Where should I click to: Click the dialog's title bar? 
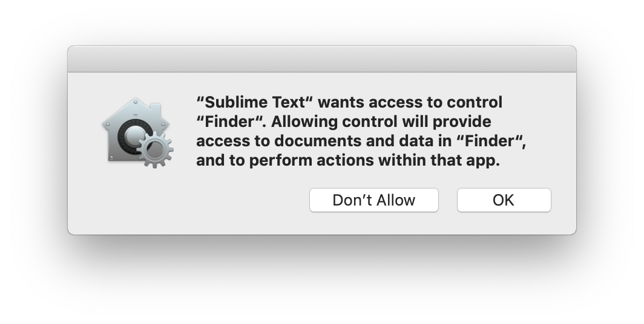coord(321,59)
